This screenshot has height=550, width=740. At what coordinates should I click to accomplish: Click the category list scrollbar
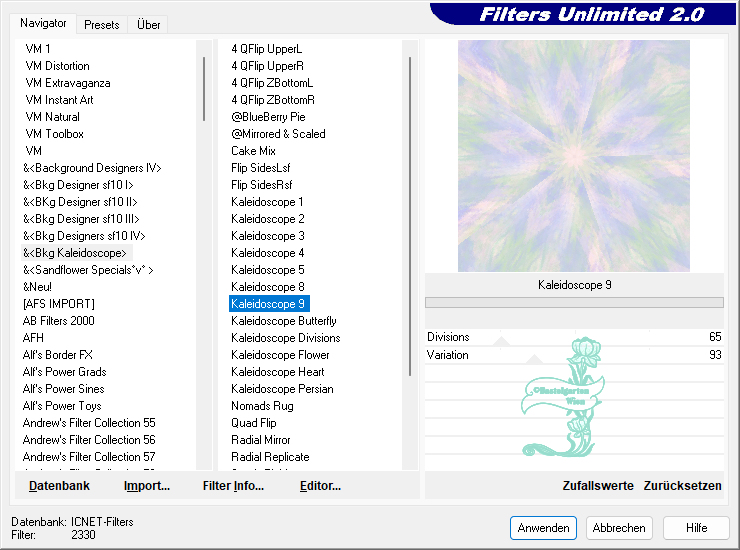tap(204, 90)
